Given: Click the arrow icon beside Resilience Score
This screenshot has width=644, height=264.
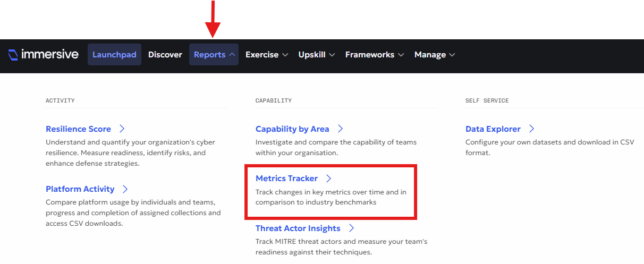Looking at the screenshot, I should [x=122, y=129].
